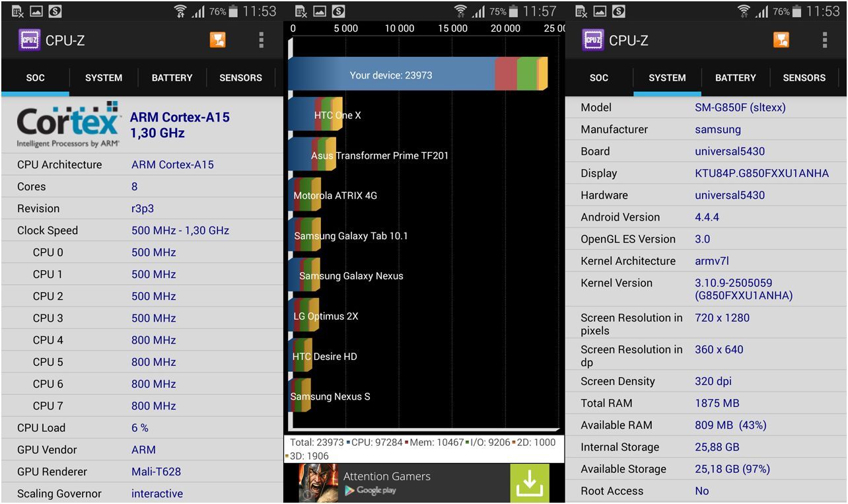Screen dimensions: 848x504
Task: Select the "Your device: 23973" benchmark bar
Action: click(391, 75)
